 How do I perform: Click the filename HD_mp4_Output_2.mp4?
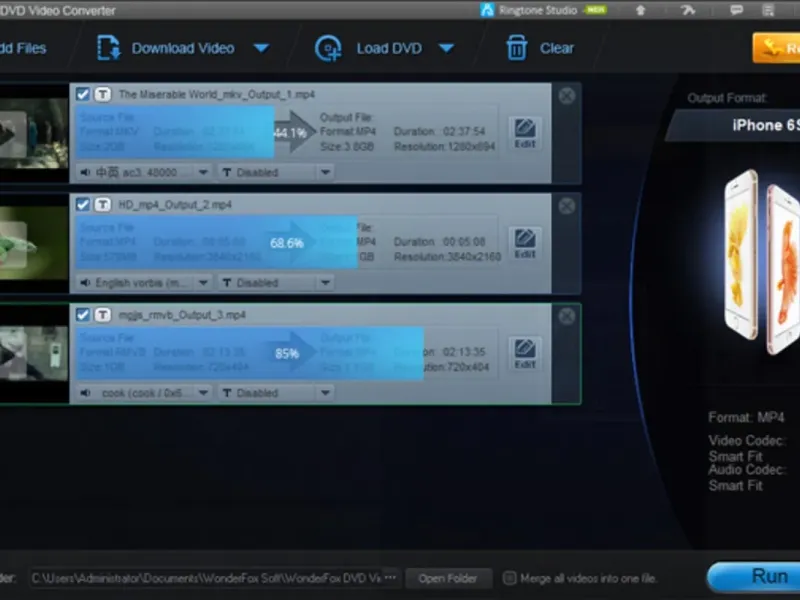tap(175, 205)
